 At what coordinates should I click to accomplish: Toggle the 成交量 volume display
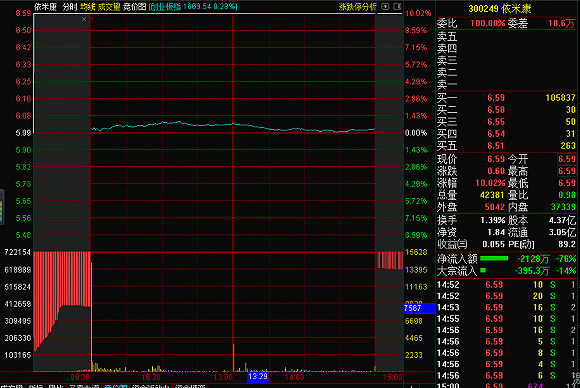point(109,7)
